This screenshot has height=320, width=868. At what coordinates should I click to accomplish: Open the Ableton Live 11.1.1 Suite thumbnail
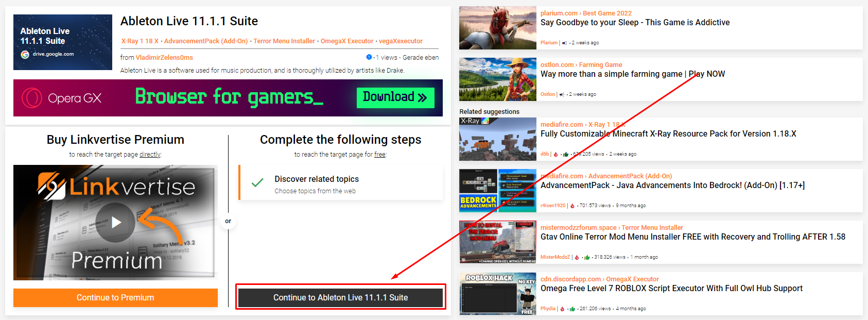click(63, 42)
